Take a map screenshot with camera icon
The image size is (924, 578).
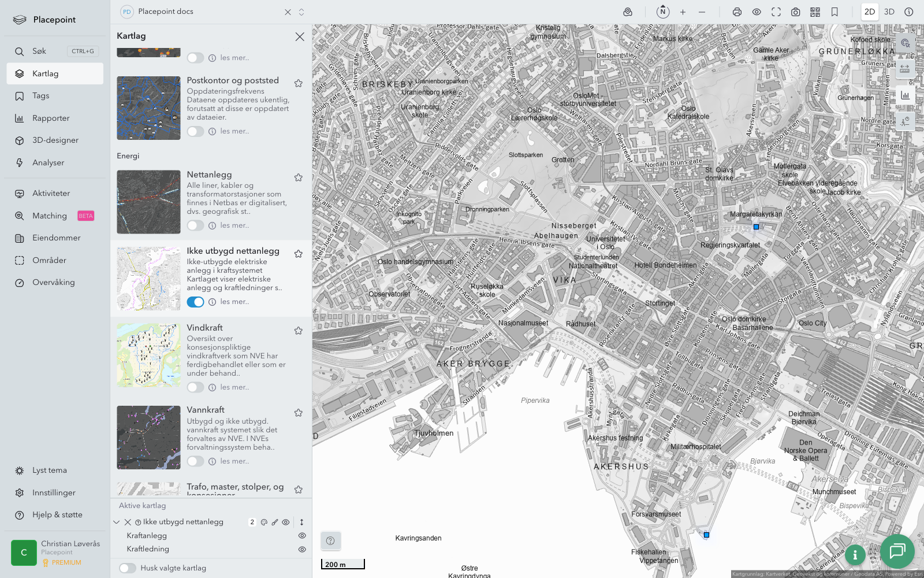tap(795, 12)
